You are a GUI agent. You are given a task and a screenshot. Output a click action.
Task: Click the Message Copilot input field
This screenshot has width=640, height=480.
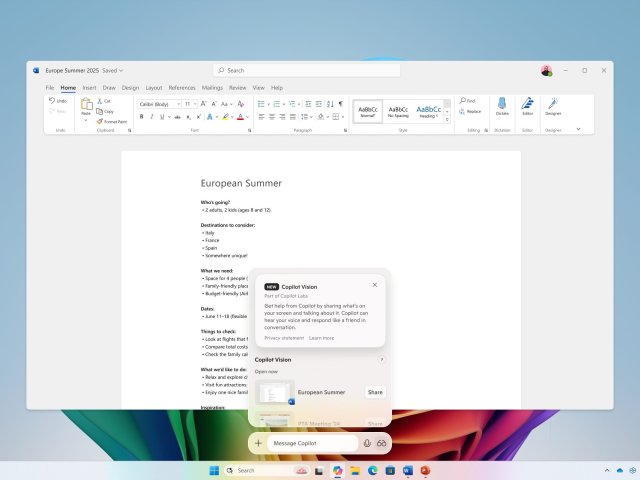tap(313, 443)
